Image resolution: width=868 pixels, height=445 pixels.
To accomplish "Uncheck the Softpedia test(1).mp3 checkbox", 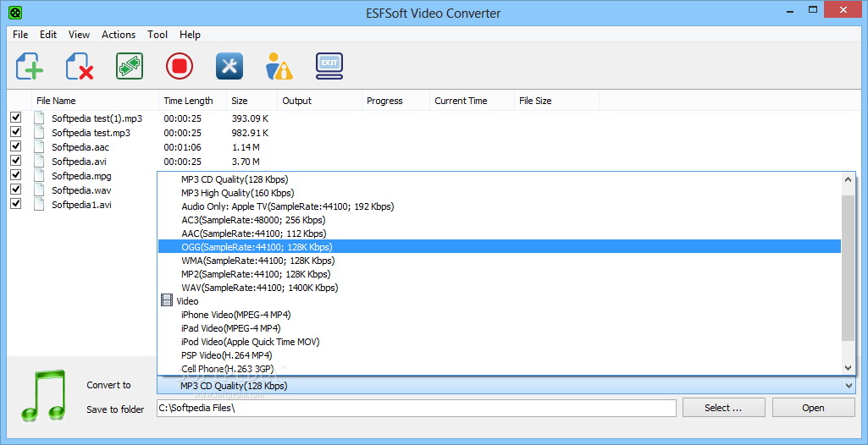I will click(x=16, y=118).
